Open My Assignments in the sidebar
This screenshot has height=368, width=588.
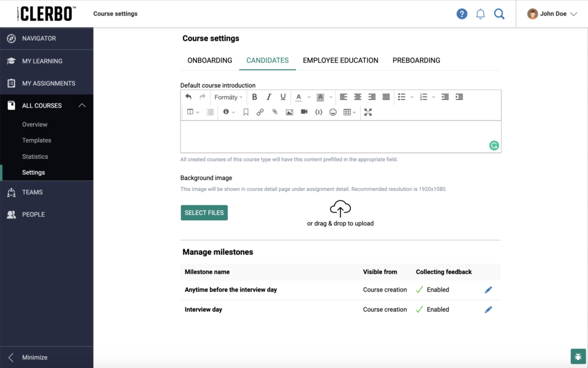pyautogui.click(x=47, y=83)
